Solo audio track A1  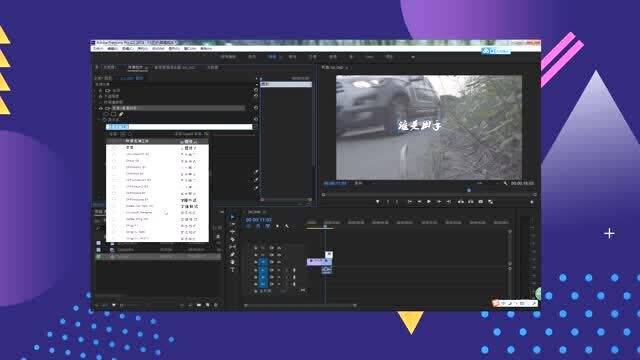tap(286, 270)
